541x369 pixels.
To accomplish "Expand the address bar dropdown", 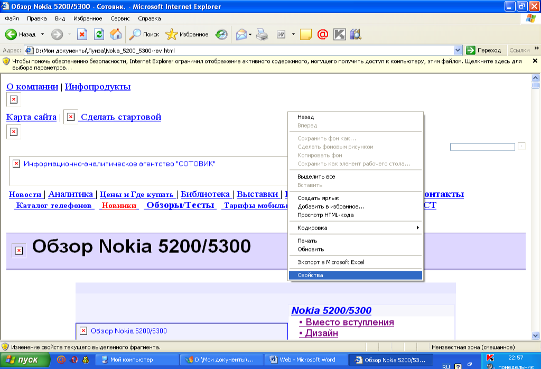I will [x=458, y=50].
